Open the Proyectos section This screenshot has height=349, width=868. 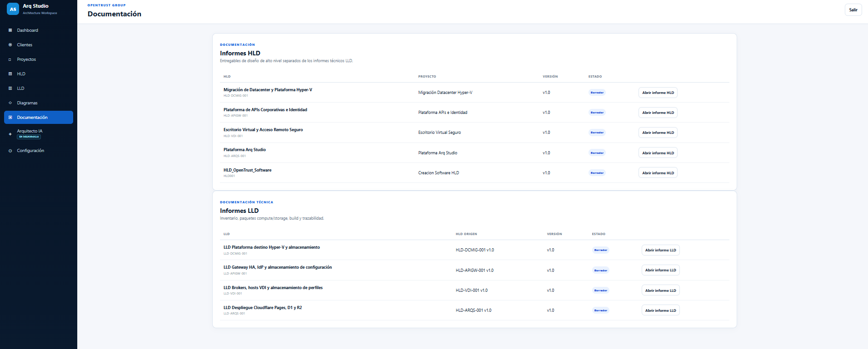(x=39, y=59)
